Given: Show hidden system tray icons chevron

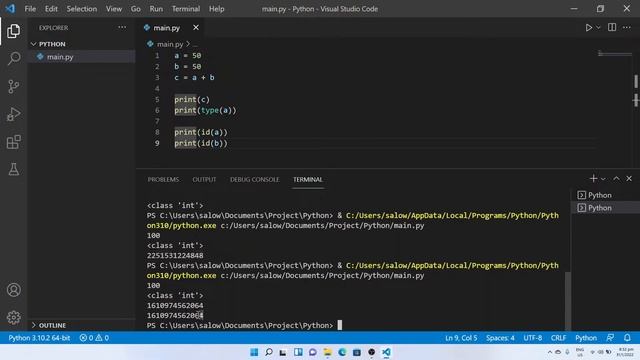Looking at the screenshot, I should pyautogui.click(x=550, y=352).
